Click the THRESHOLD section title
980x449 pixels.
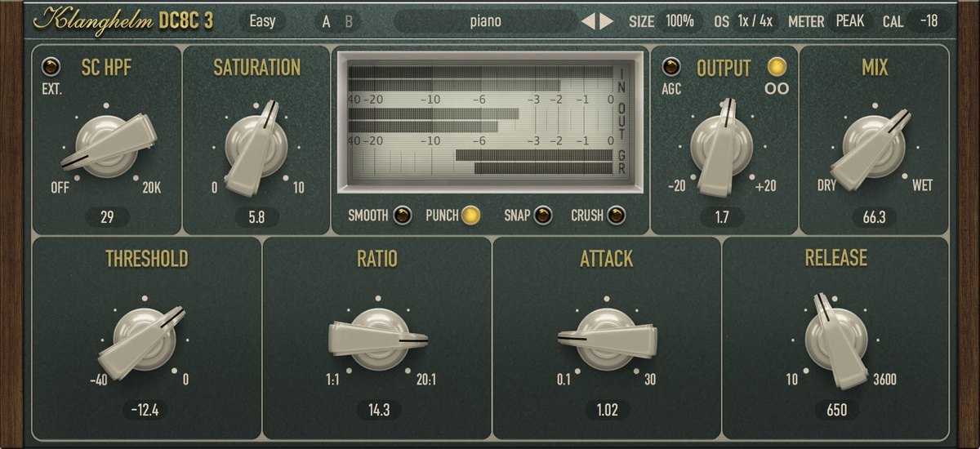[x=146, y=259]
